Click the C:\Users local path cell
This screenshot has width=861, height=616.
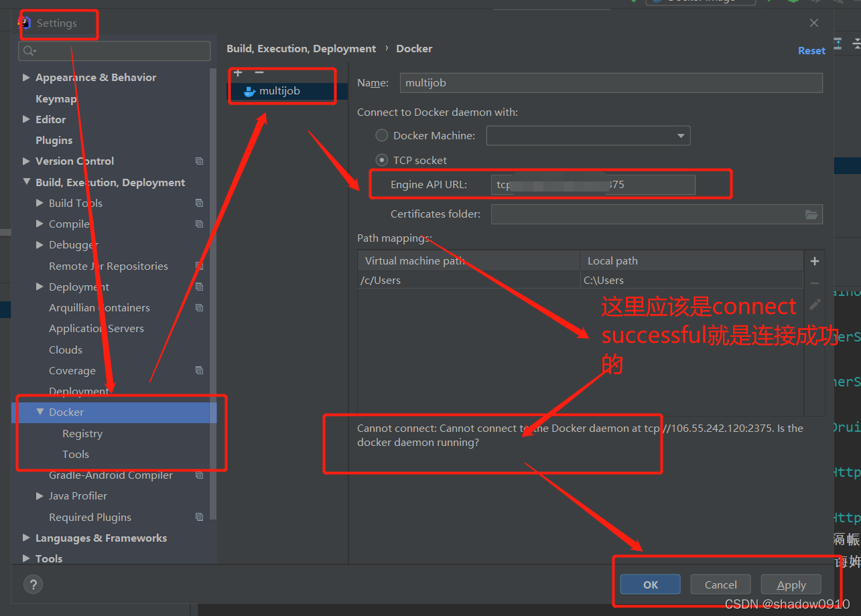(691, 281)
